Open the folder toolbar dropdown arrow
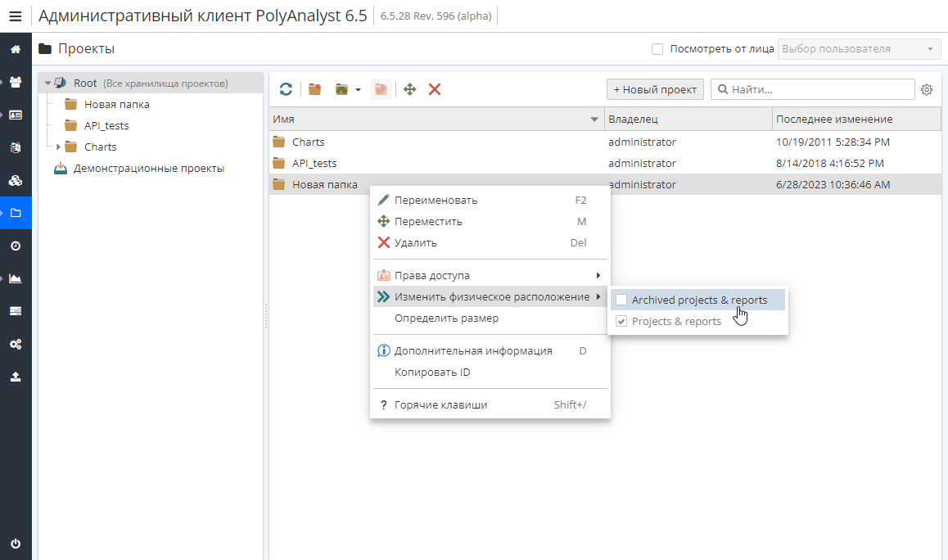 coord(358,89)
